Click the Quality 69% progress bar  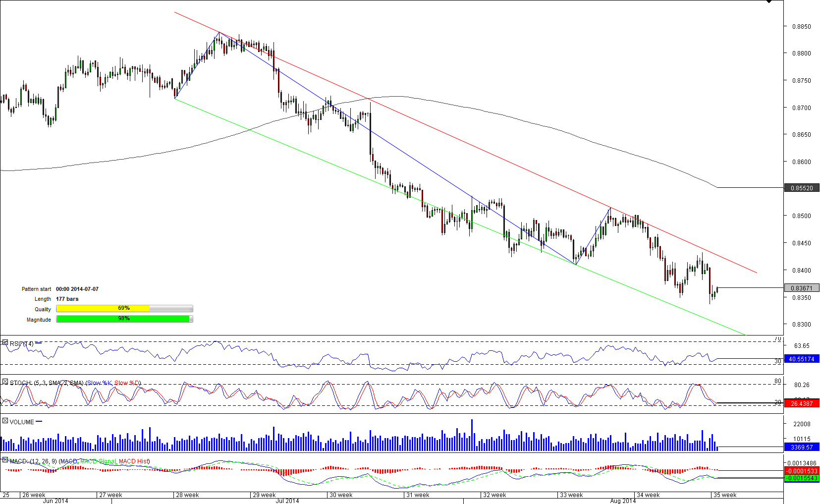pyautogui.click(x=124, y=308)
